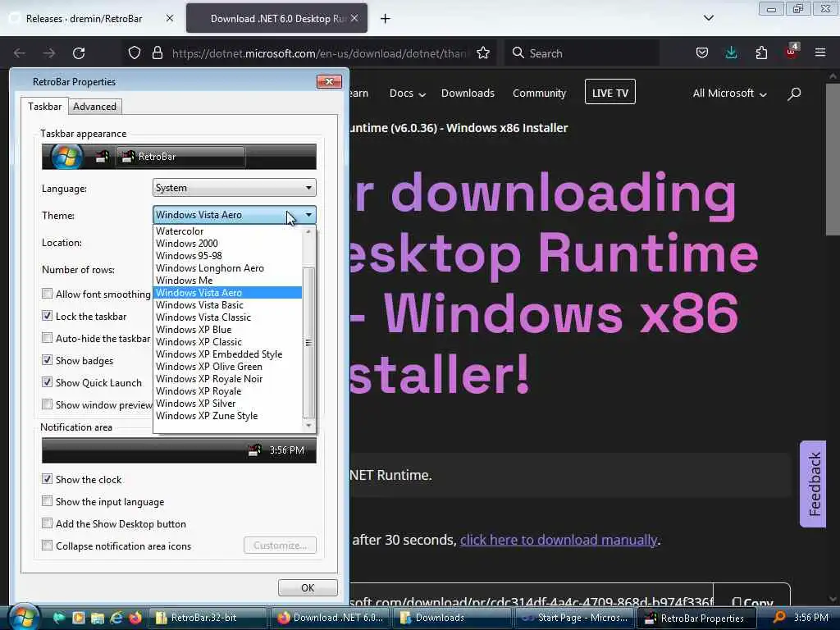Click the theme list scrollbar up arrow

pos(308,231)
